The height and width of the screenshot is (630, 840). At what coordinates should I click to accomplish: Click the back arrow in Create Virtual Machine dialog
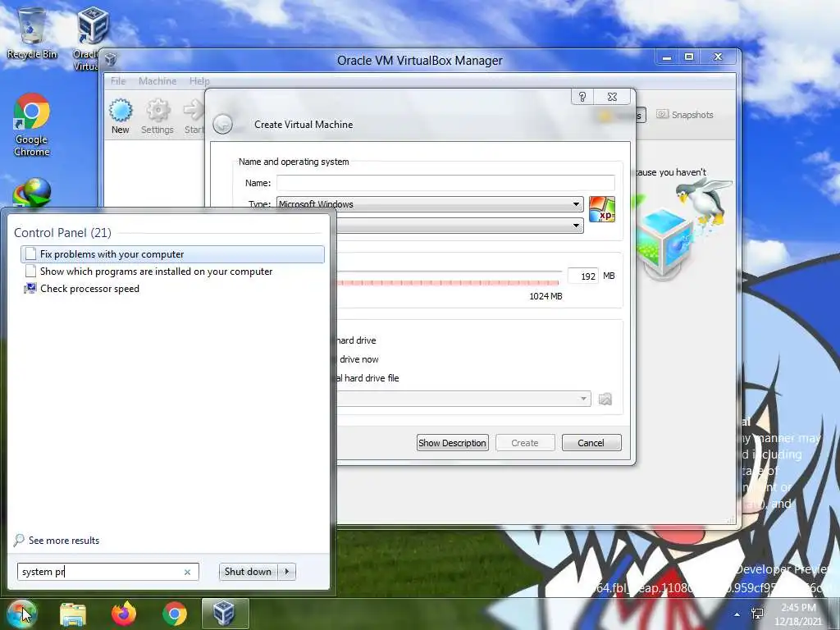point(223,125)
